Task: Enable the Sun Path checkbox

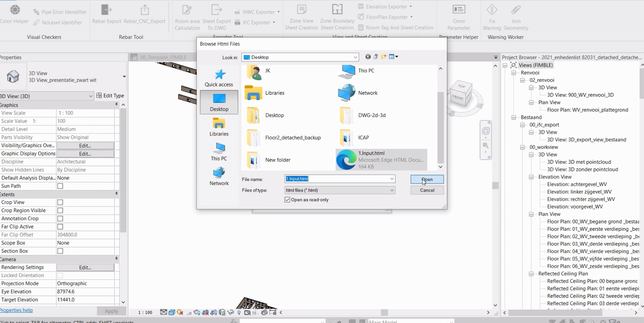Action: pos(60,186)
